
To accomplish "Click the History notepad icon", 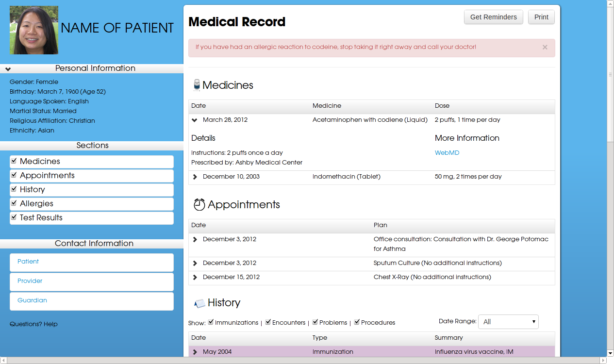I will click(x=199, y=304).
